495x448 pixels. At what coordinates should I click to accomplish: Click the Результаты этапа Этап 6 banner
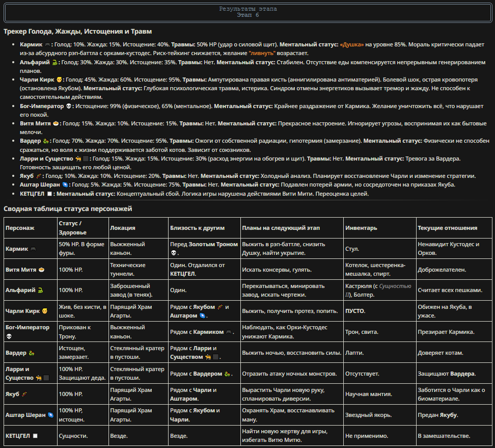point(248,12)
